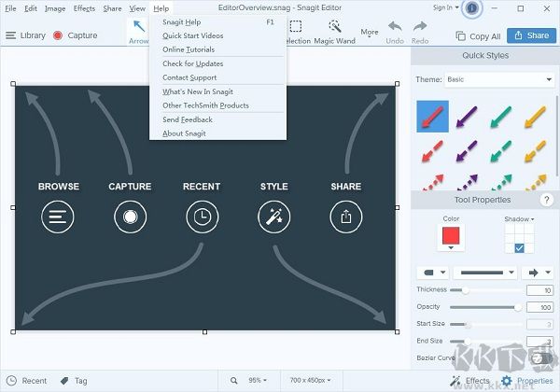Click the Tag icon in status bar
Screen dimensions: 560x392
[64, 381]
